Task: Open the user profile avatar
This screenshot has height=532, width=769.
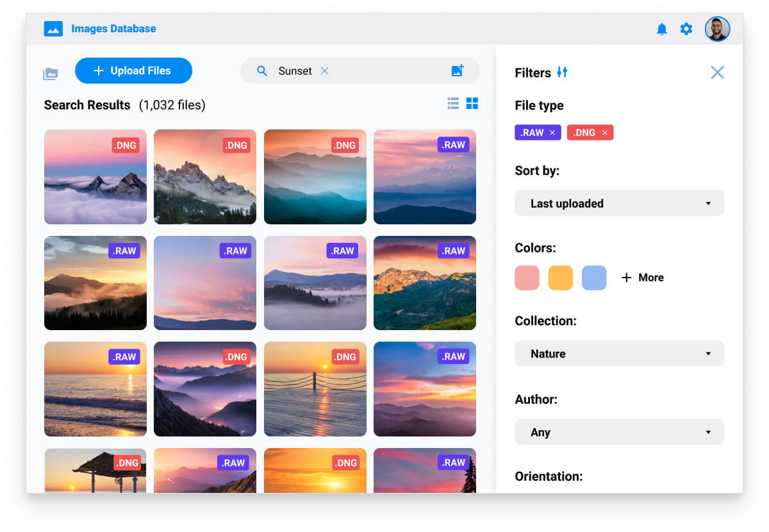Action: click(717, 29)
